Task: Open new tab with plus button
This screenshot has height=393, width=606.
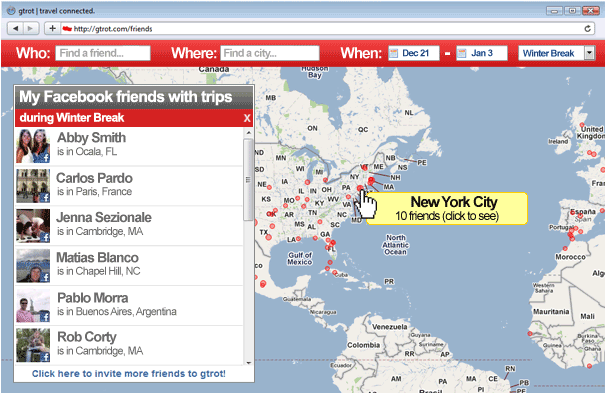Action: (x=53, y=29)
